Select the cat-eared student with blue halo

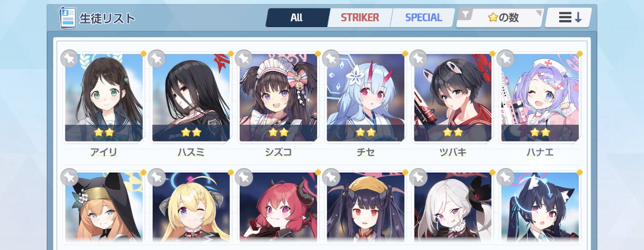click(540, 207)
